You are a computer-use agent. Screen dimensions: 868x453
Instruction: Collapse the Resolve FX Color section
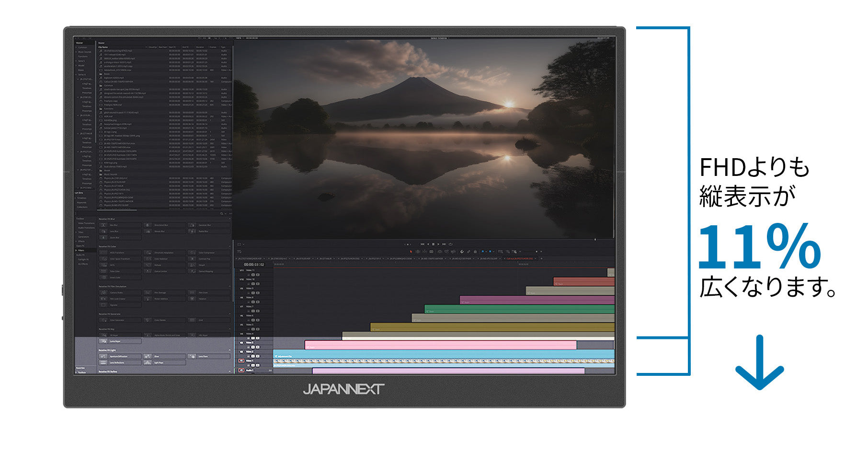(229, 246)
